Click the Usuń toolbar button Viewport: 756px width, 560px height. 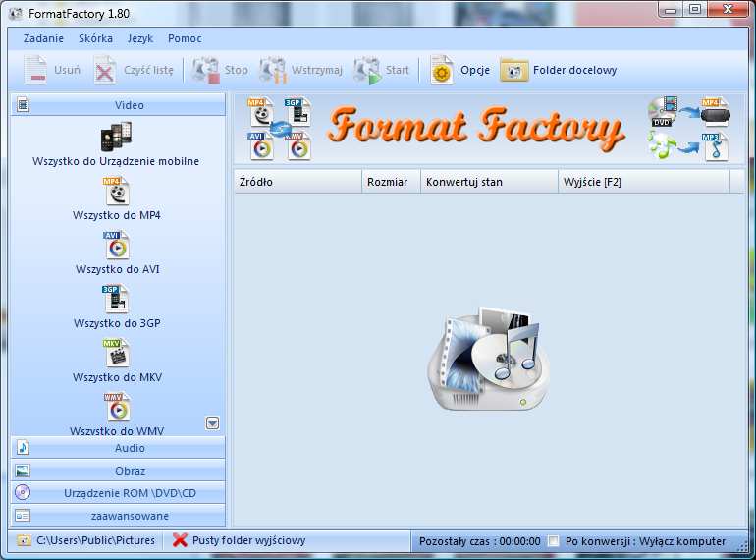point(53,71)
